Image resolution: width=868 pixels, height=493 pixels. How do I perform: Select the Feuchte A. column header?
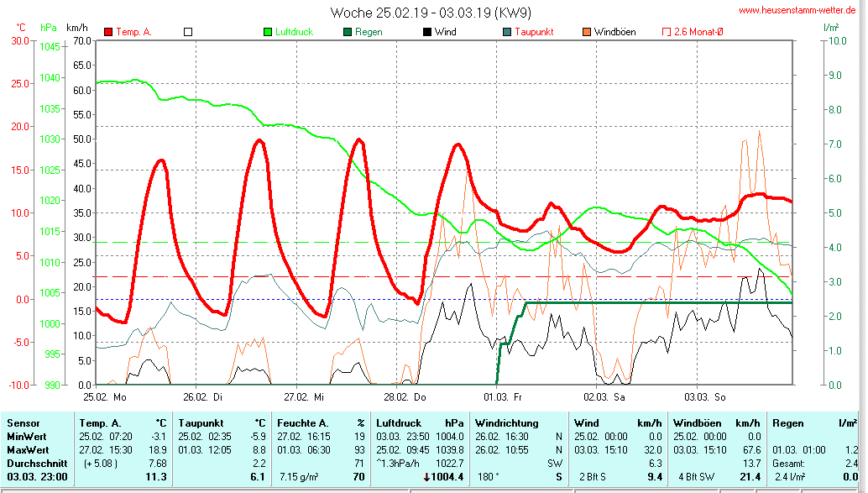(303, 422)
